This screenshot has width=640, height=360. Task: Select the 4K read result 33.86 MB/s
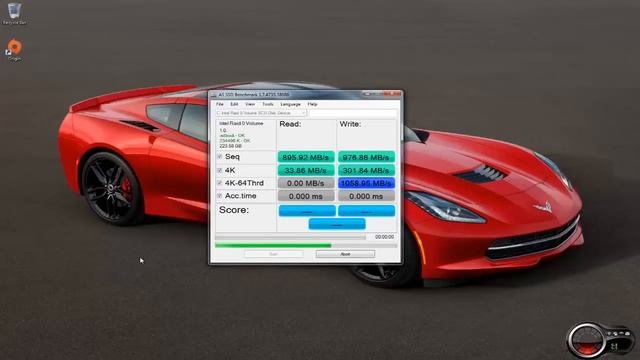(x=306, y=170)
